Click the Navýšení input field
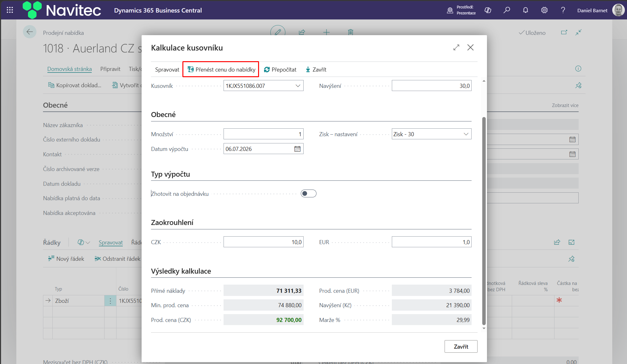Viewport: 627px width, 364px height. tap(431, 86)
